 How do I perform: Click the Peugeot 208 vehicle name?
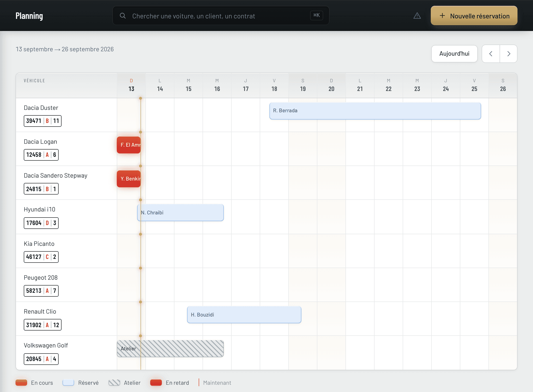coord(41,278)
